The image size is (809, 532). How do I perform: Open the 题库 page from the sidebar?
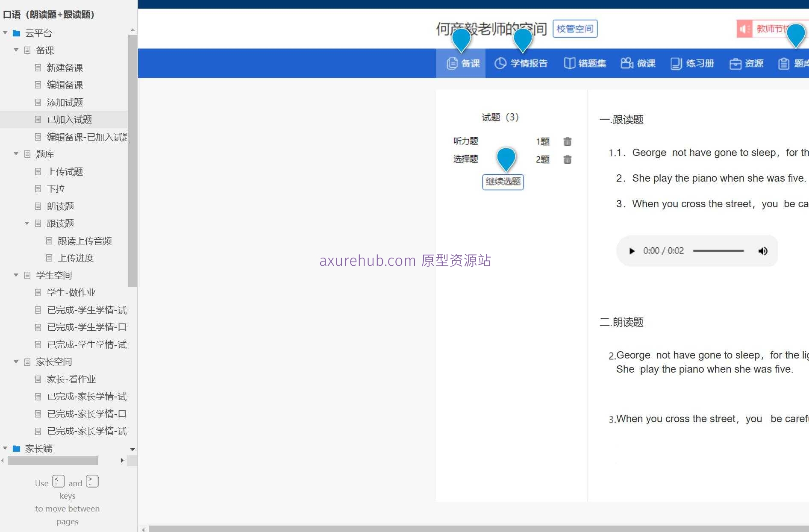tap(45, 154)
